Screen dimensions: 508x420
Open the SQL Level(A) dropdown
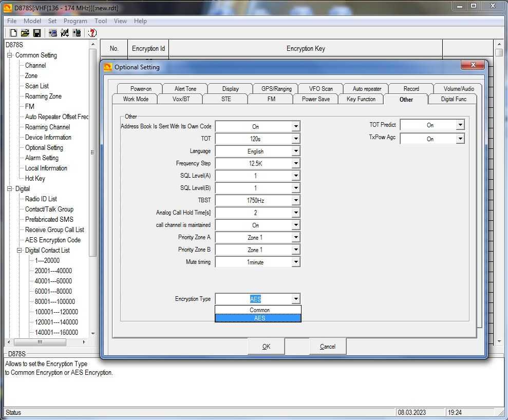coord(295,176)
